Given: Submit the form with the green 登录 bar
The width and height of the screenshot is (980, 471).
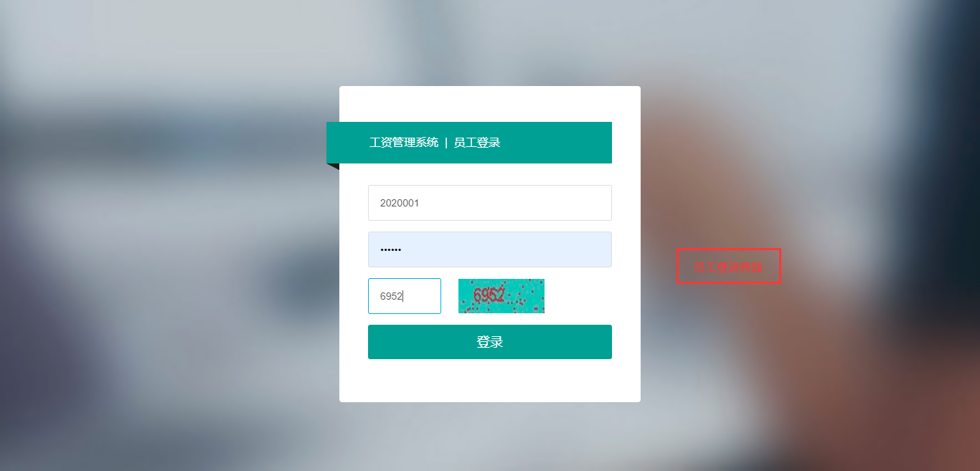Looking at the screenshot, I should (x=490, y=342).
